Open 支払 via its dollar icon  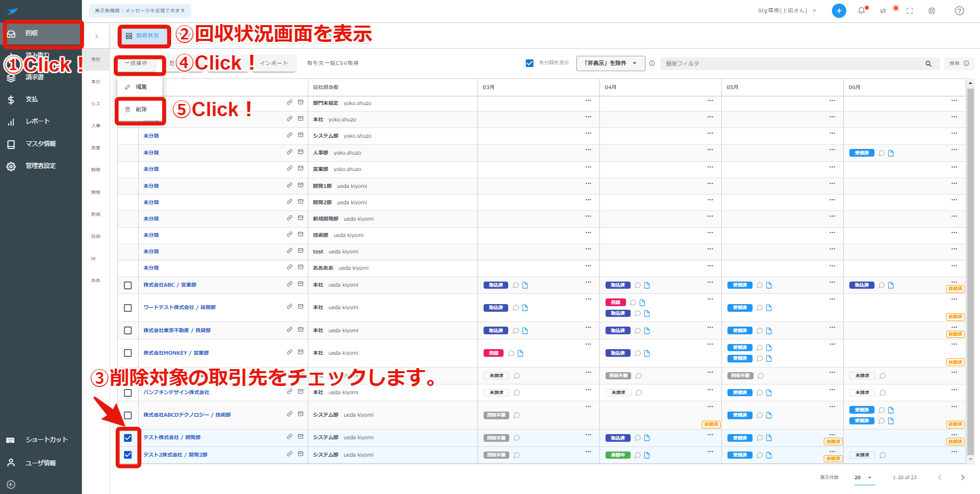pos(11,100)
